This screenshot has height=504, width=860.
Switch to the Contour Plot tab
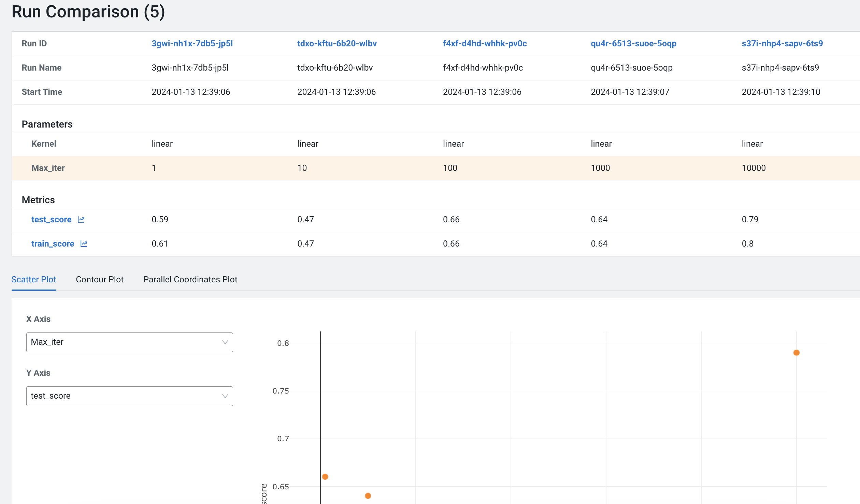pos(99,279)
